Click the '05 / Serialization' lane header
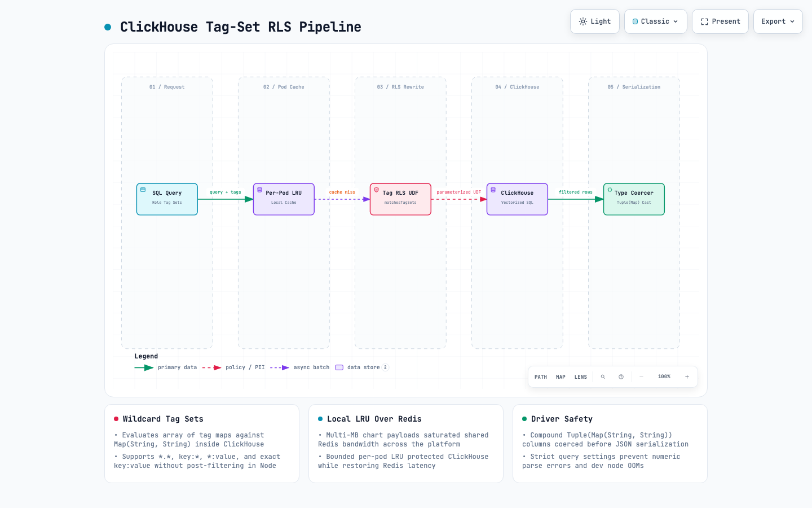The height and width of the screenshot is (508, 812). tap(634, 87)
